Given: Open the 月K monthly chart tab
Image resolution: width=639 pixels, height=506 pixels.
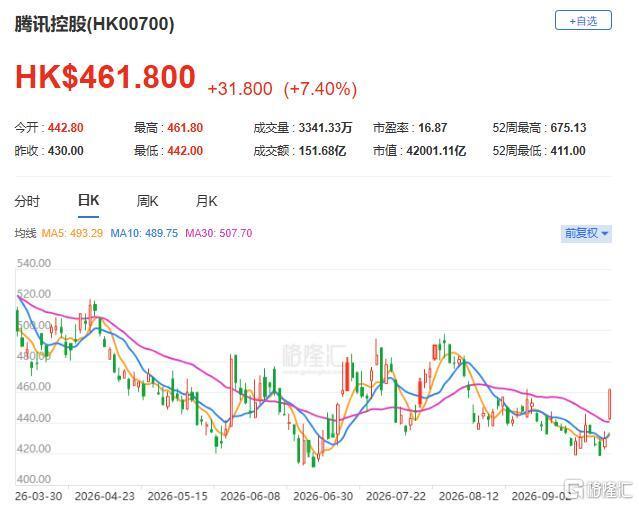Looking at the screenshot, I should [206, 201].
